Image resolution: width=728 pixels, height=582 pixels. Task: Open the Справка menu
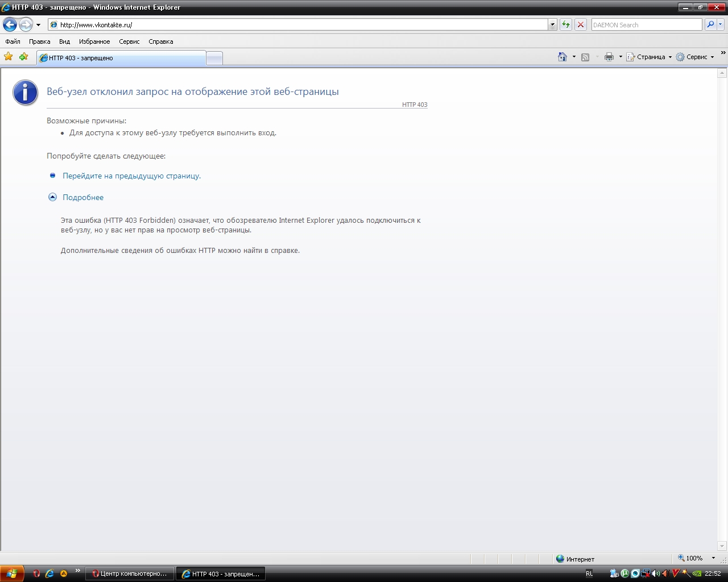click(161, 41)
